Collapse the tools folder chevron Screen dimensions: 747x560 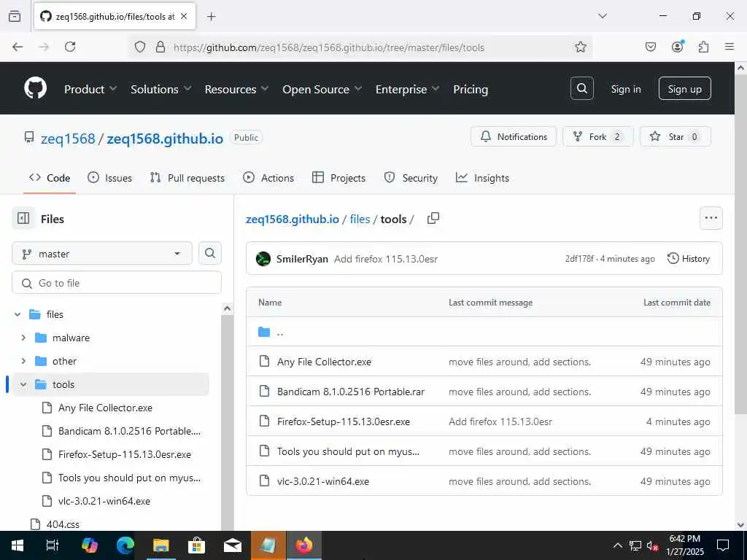click(x=23, y=384)
